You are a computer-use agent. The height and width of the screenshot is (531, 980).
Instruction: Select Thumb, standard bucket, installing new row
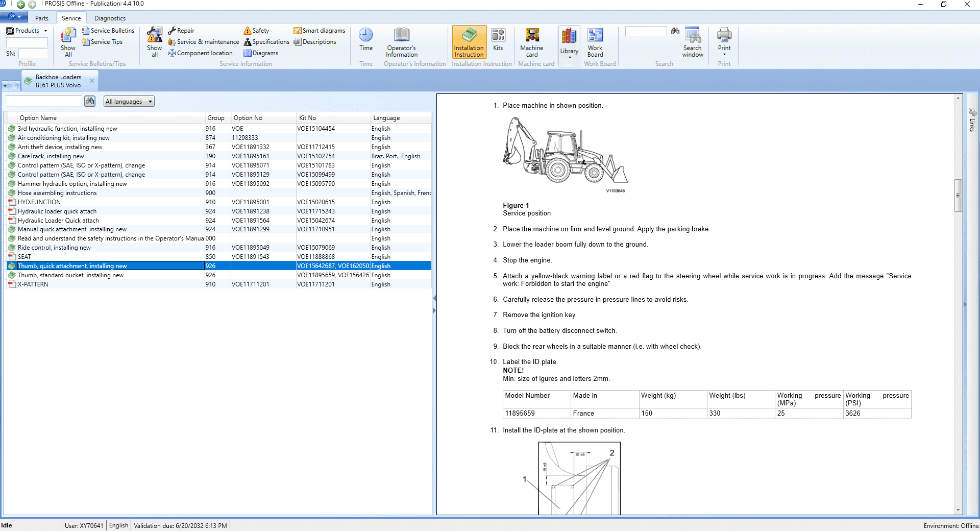[x=70, y=275]
